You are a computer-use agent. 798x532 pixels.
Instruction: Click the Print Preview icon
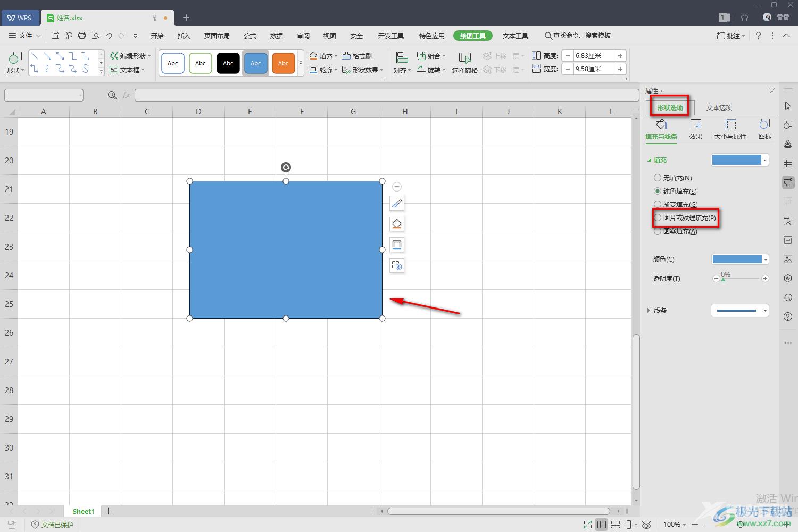coord(95,36)
